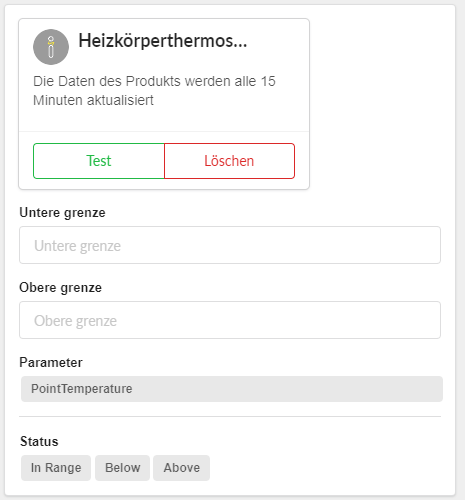
Task: Open the Heizkörperthermos... device title
Action: (163, 41)
